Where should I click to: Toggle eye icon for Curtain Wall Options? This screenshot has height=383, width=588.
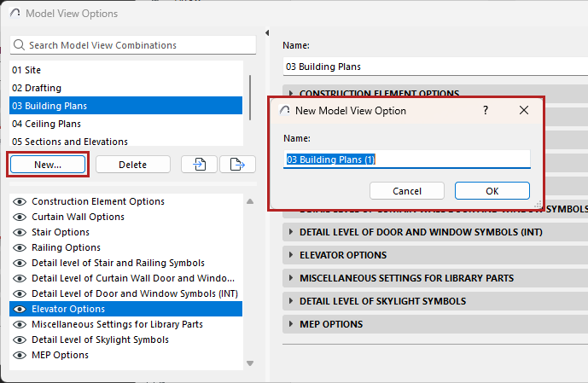[20, 217]
